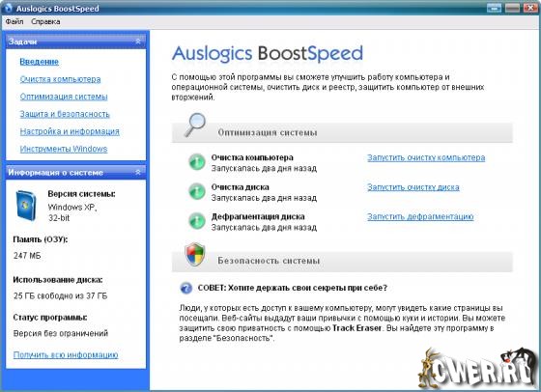The width and height of the screenshot is (541, 392).
Task: Click the green status icon beside Дефрагментация диска
Action: pos(197,221)
